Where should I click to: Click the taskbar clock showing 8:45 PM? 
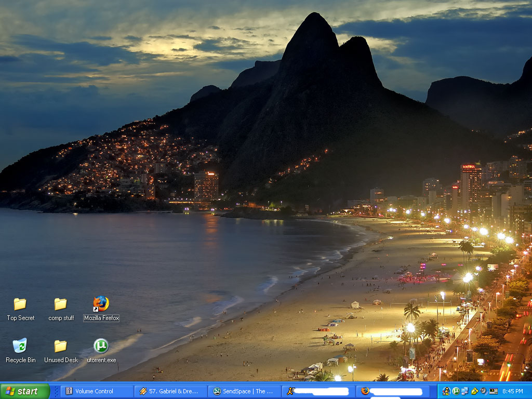(x=513, y=391)
